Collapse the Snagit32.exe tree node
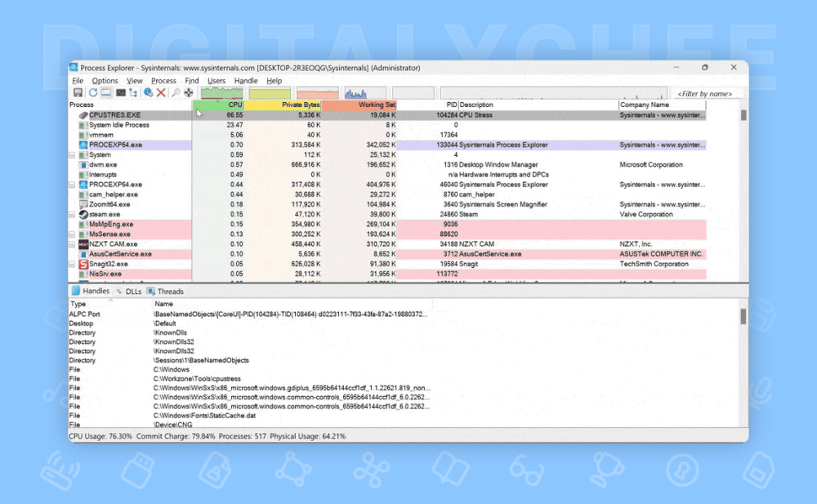 coord(72,264)
